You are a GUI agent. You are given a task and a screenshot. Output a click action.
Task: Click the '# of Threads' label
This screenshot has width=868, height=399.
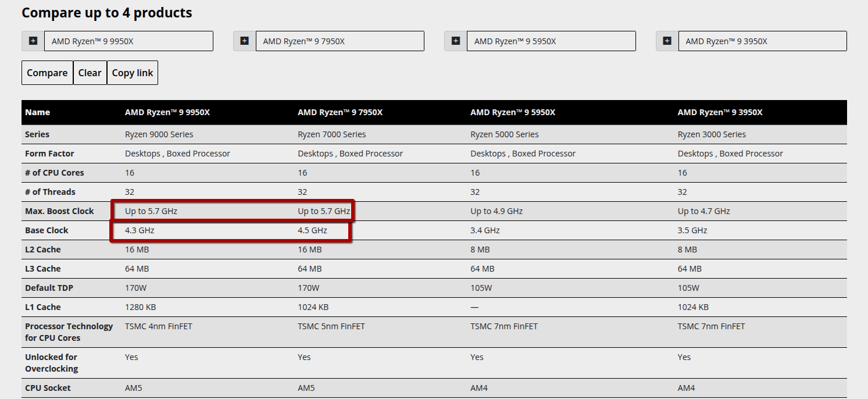pyautogui.click(x=51, y=192)
